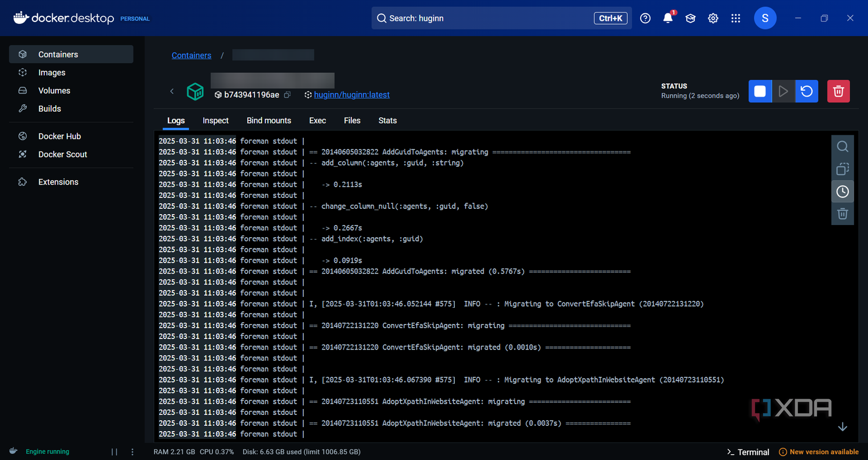Click the Running (2 seconds ago) status text

700,95
